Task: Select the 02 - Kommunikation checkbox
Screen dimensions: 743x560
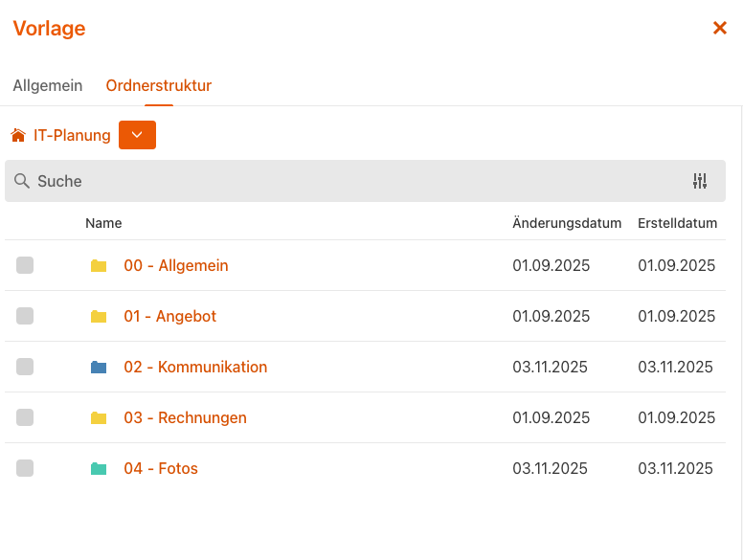Action: coord(25,368)
